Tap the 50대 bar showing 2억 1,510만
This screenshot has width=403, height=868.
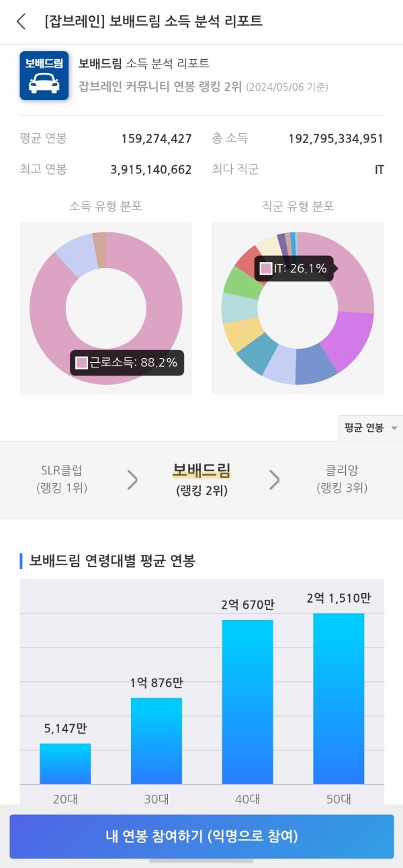pyautogui.click(x=339, y=699)
